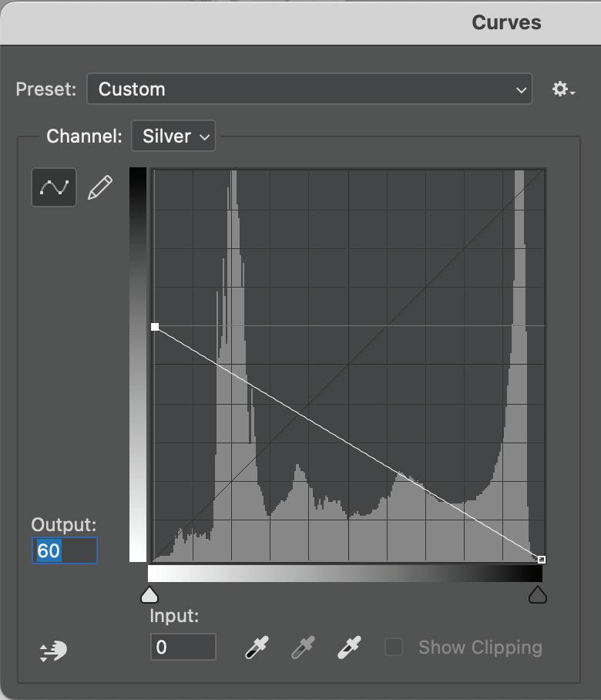
Task: Click the white point eyedropper
Action: (x=349, y=648)
